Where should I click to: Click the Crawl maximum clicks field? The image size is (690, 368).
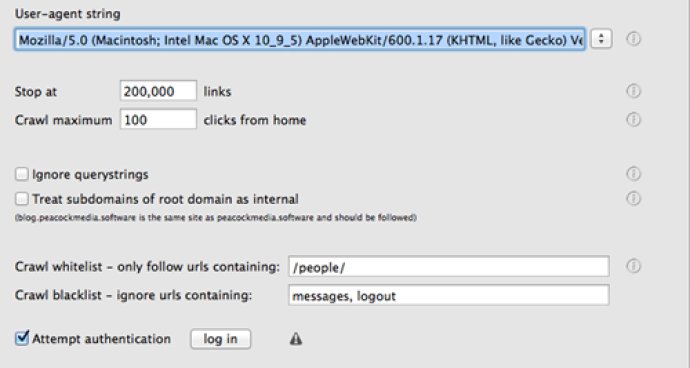(158, 119)
